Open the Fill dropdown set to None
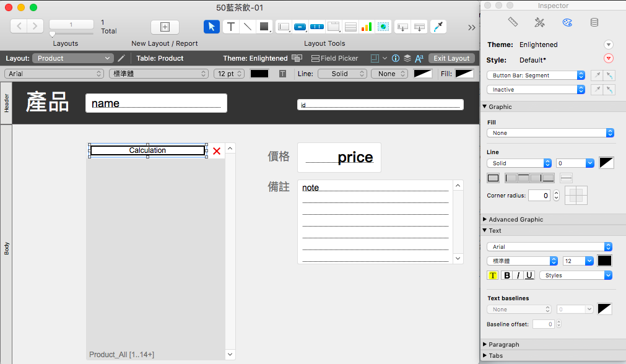 [550, 133]
